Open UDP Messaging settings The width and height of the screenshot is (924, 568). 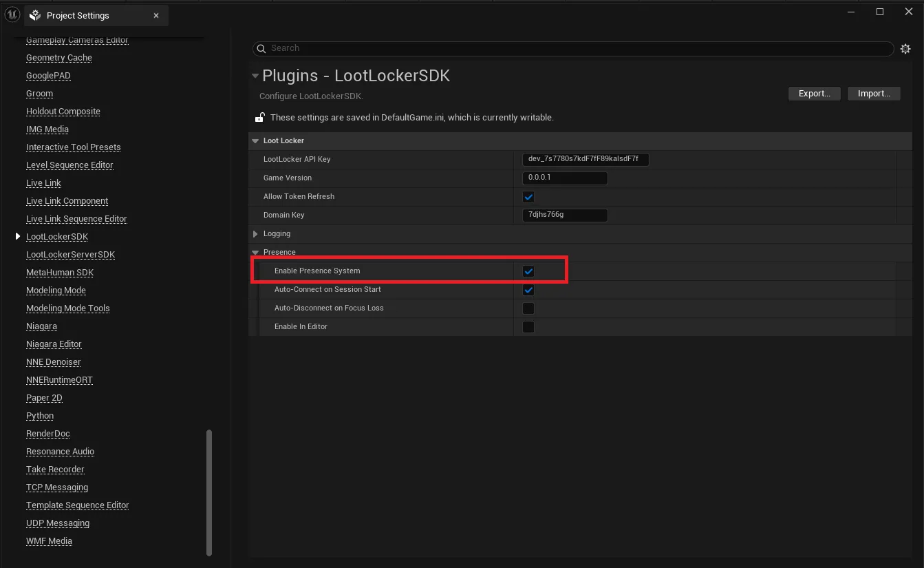(x=58, y=523)
